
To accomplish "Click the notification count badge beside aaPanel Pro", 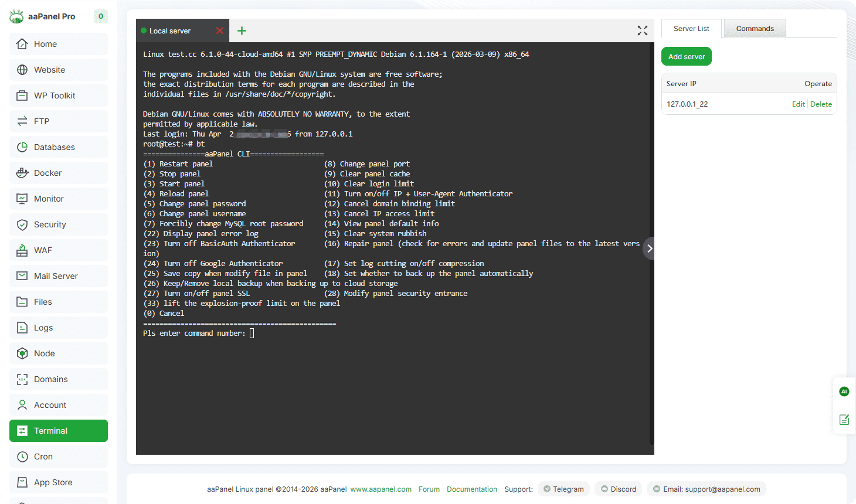I will tap(101, 16).
